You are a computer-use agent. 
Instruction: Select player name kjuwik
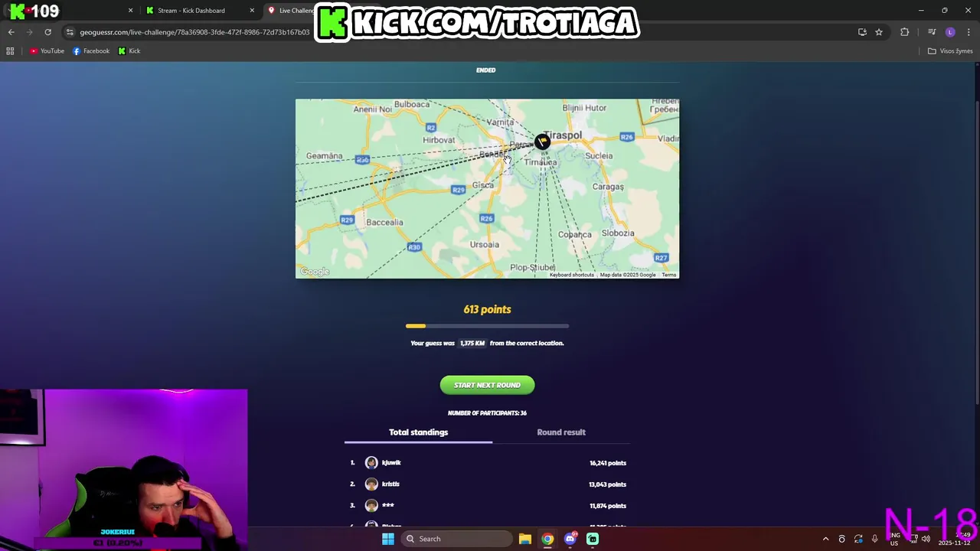click(391, 462)
